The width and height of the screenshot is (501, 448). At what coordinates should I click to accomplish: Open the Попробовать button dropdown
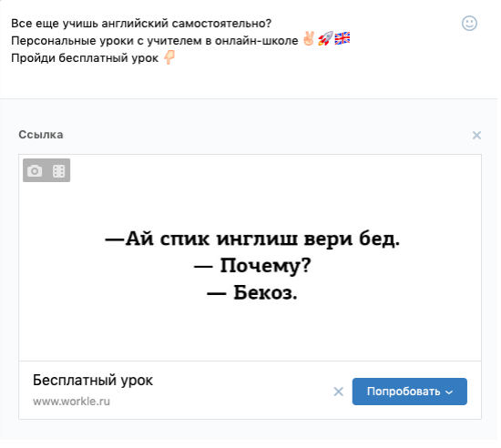(x=409, y=392)
